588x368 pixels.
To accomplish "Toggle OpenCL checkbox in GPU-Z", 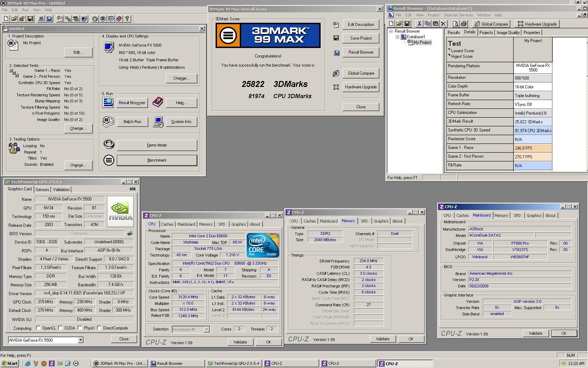I will [38, 328].
